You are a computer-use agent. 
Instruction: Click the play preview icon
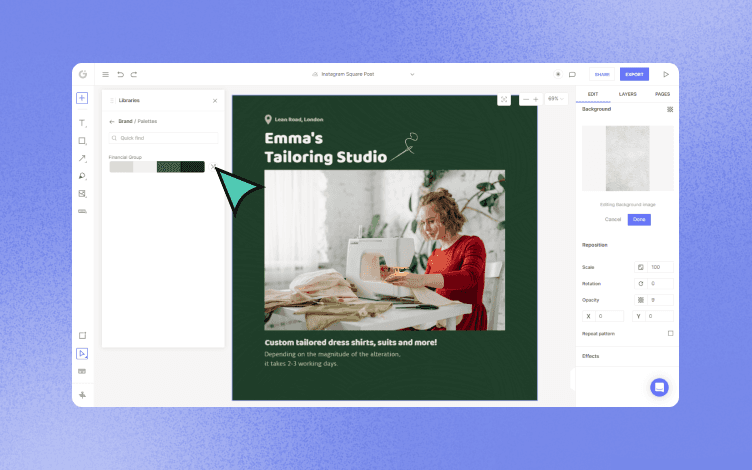666,74
